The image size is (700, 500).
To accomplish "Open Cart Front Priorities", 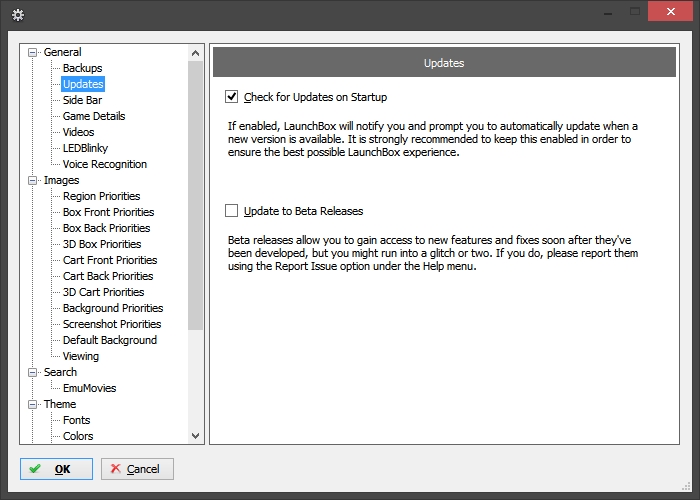I will (110, 260).
